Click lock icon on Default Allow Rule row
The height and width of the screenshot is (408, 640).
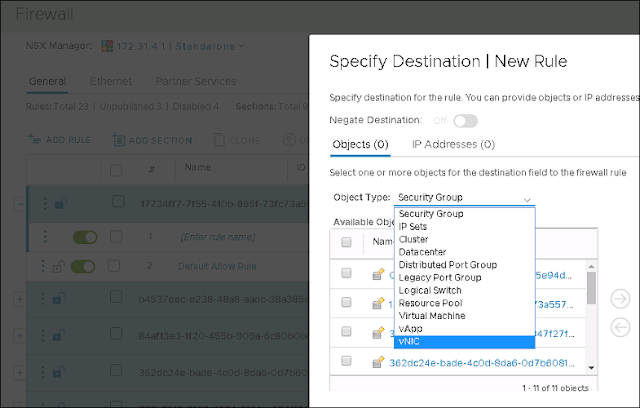[58, 266]
